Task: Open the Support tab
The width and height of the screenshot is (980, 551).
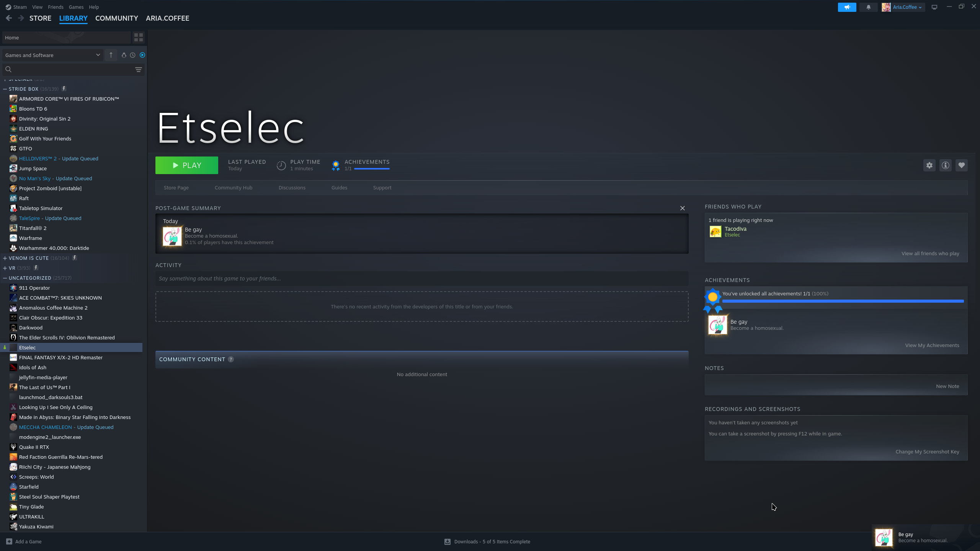Action: point(382,187)
